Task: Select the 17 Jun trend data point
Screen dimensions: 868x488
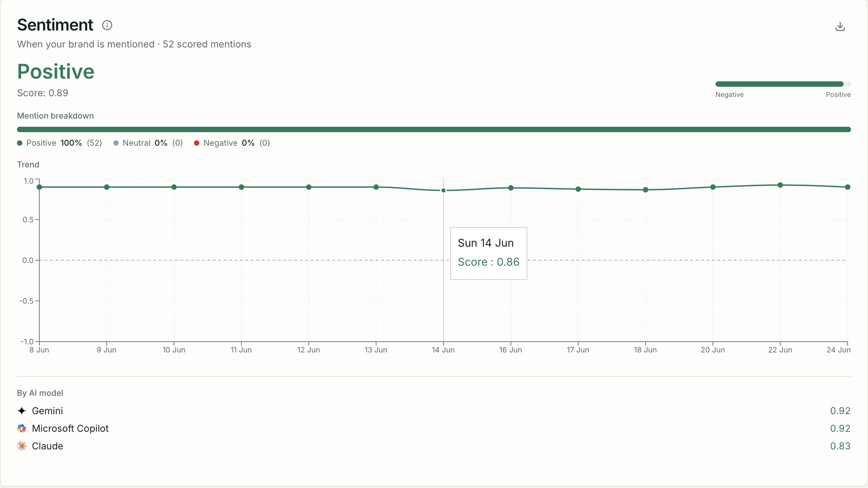Action: tap(578, 189)
